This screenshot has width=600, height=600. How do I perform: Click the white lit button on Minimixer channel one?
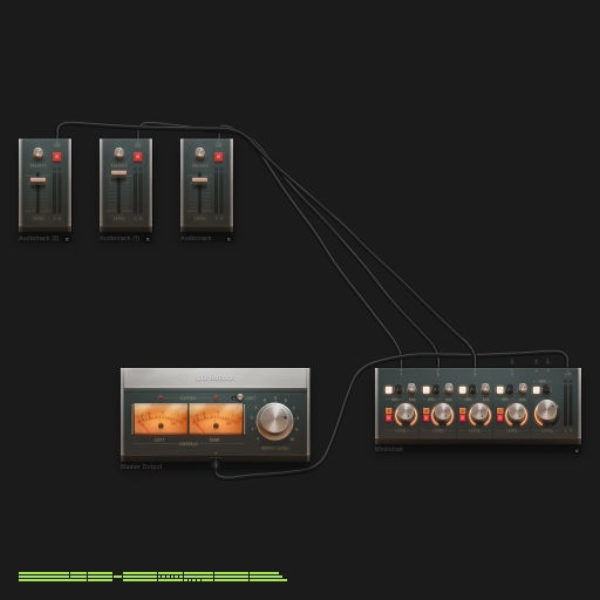point(389,390)
